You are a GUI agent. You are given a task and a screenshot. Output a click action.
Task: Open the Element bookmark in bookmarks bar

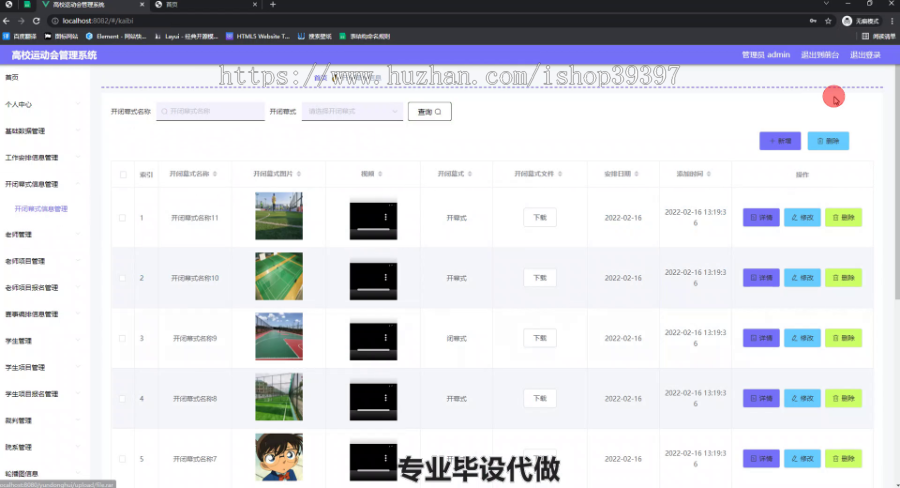[x=116, y=36]
